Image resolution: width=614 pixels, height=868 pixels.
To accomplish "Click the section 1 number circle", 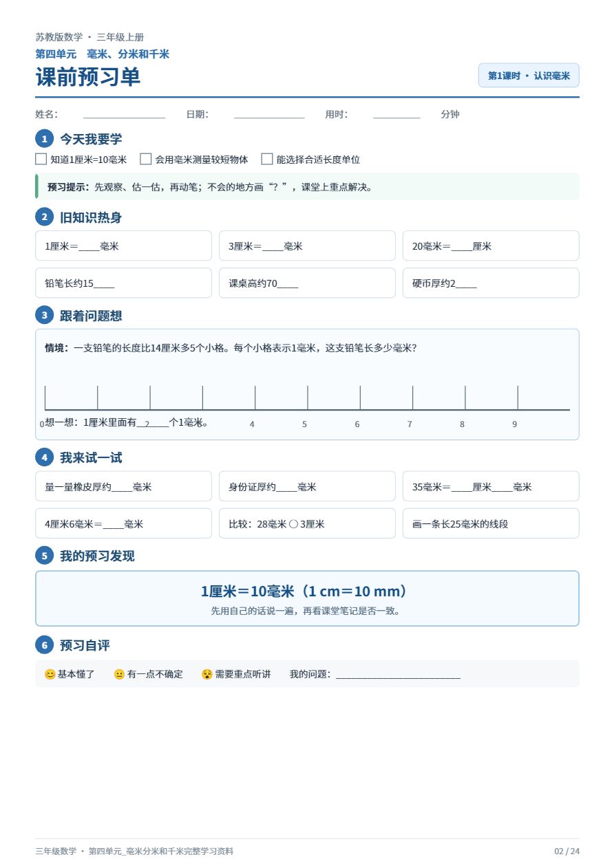I will pyautogui.click(x=44, y=139).
